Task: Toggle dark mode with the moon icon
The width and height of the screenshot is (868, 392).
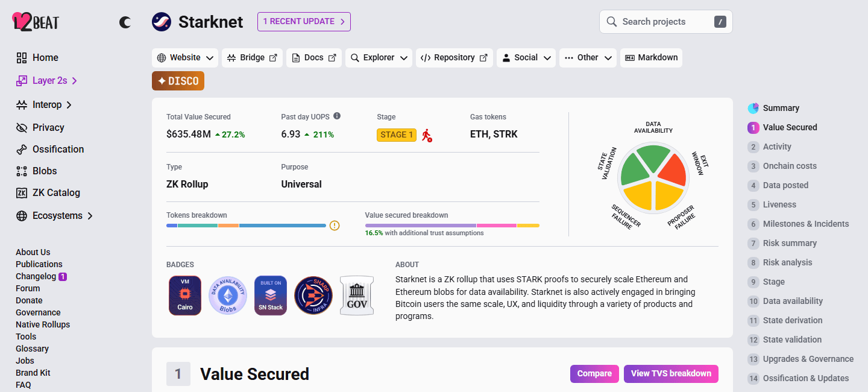Action: pos(125,22)
